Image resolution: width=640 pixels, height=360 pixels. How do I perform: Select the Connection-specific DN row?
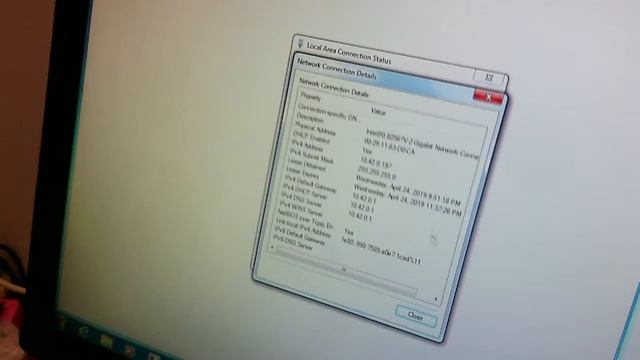tap(327, 112)
